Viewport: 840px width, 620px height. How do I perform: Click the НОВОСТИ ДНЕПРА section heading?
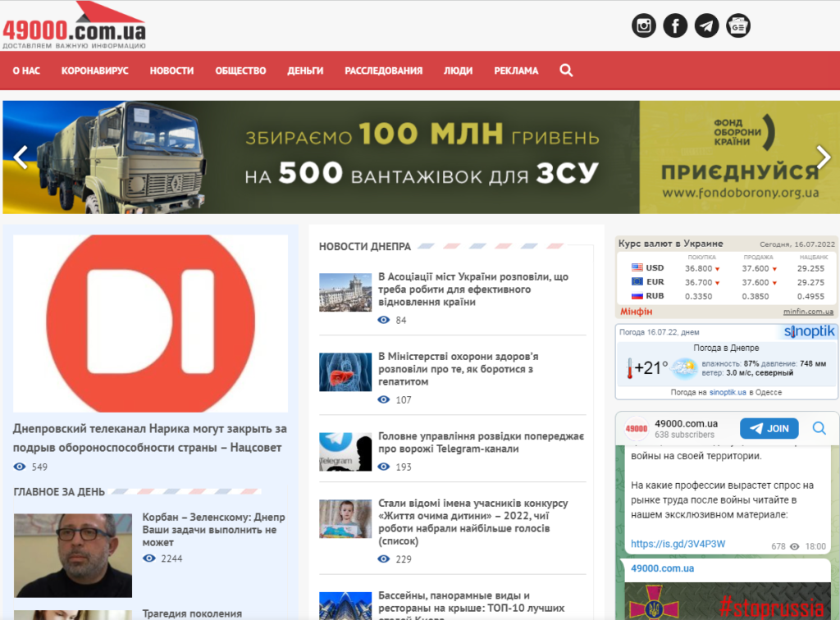click(365, 246)
